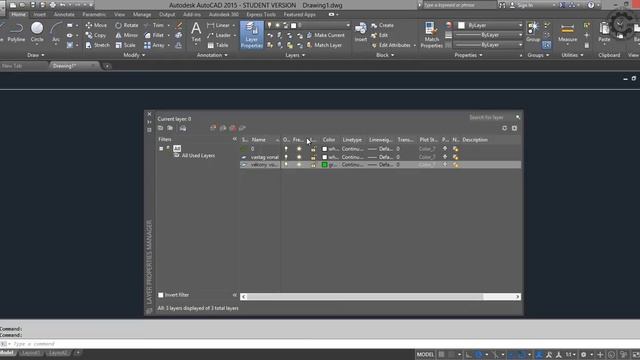Open the layer list dropdown in ribbon
Image resolution: width=640 pixels, height=360 pixels.
click(348, 25)
